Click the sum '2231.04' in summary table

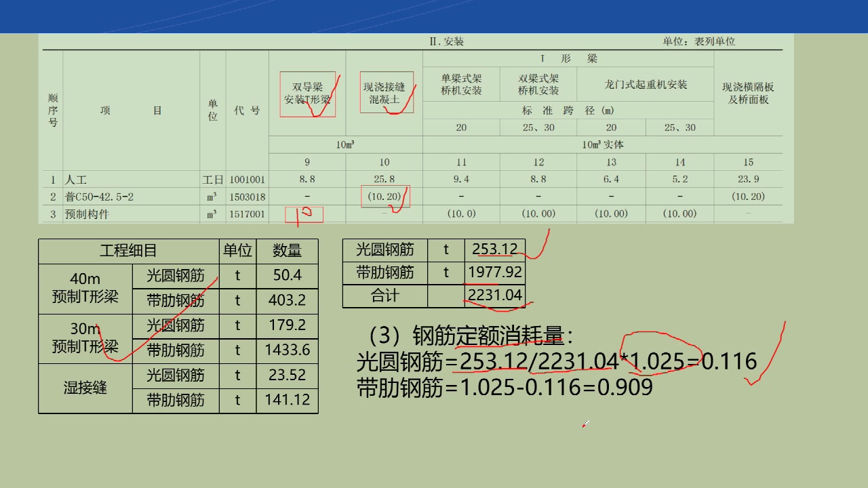[494, 296]
